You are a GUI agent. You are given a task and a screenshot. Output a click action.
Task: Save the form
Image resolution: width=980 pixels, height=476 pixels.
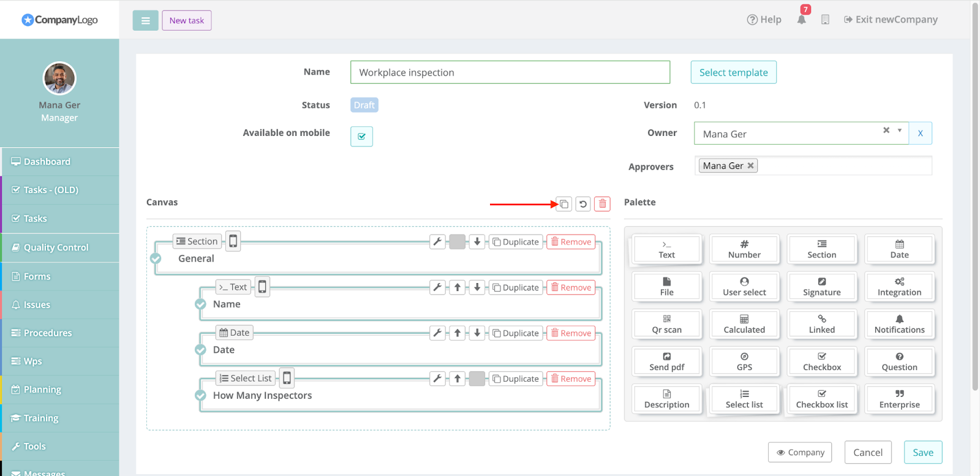923,452
